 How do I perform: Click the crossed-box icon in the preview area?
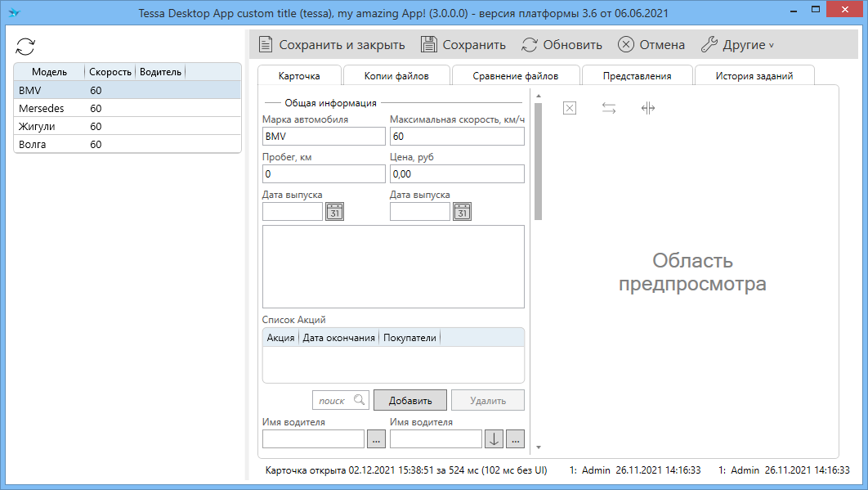coord(570,108)
